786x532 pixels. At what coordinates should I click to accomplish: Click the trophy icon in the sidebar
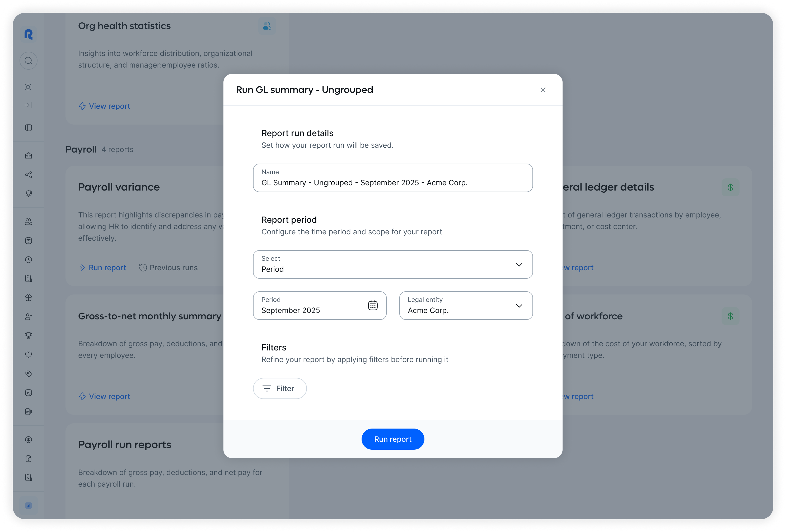(29, 336)
